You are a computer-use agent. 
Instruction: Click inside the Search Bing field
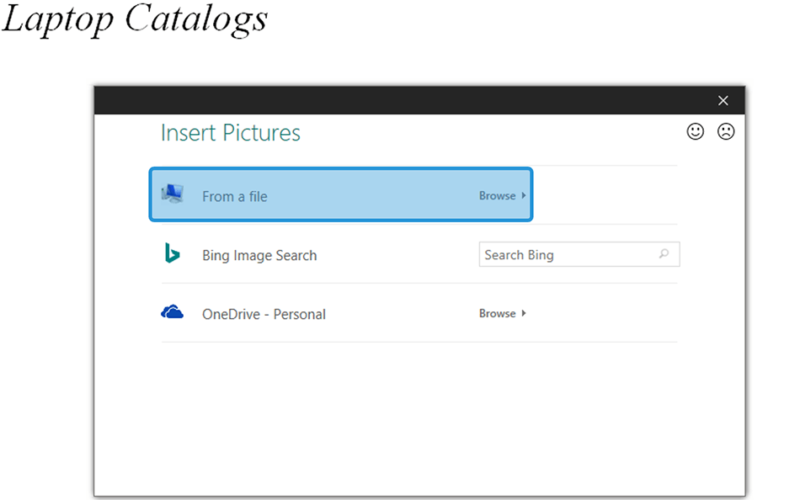pos(579,254)
